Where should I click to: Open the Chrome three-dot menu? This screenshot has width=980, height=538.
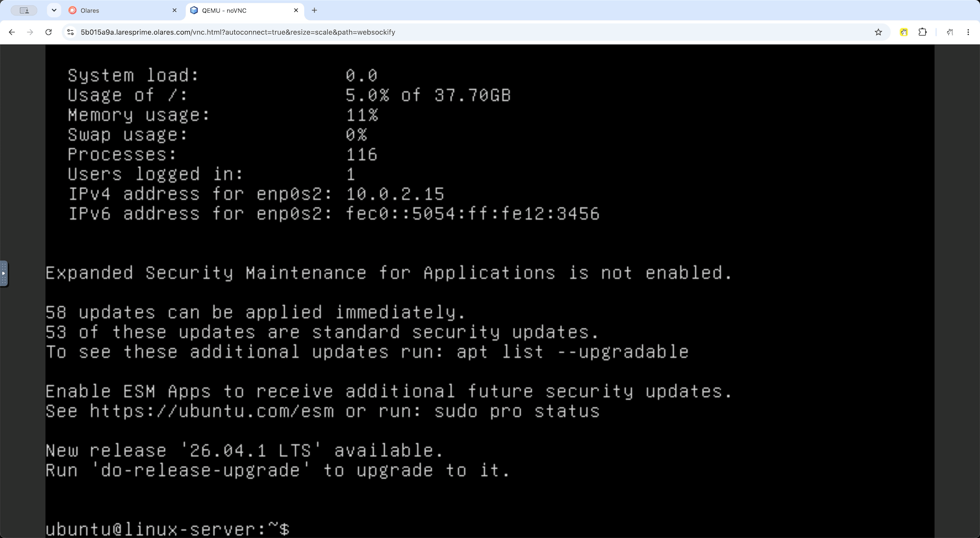click(x=968, y=32)
